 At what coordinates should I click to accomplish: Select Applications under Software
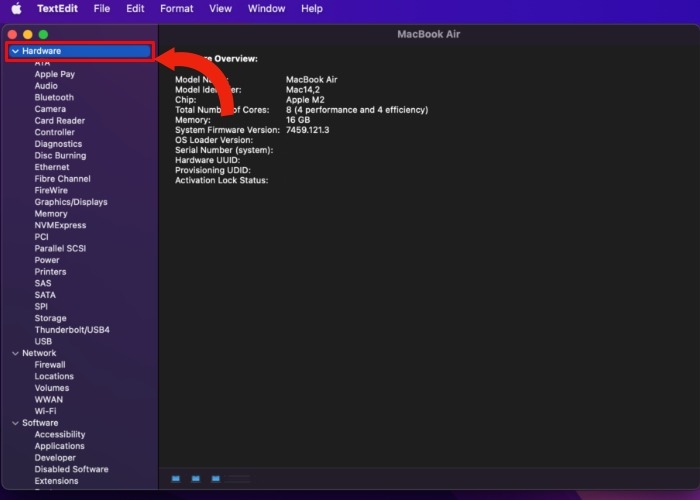pos(59,446)
